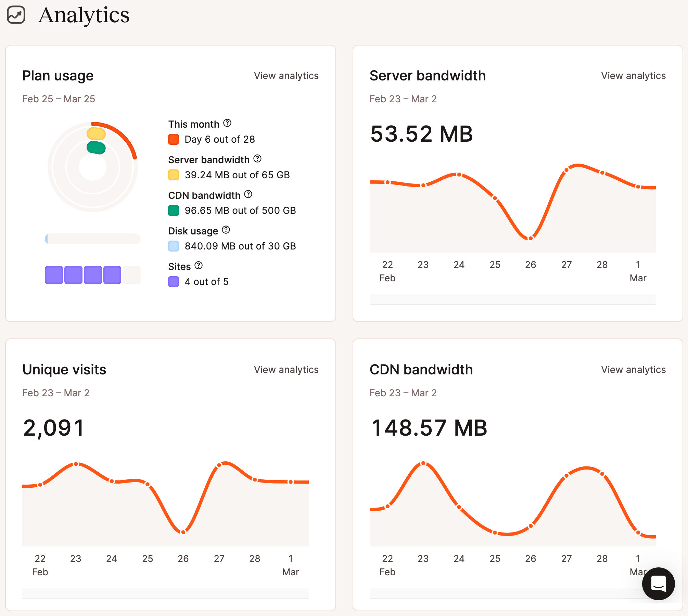
Task: Select the green CDN bandwidth legend swatch
Action: [x=174, y=210]
